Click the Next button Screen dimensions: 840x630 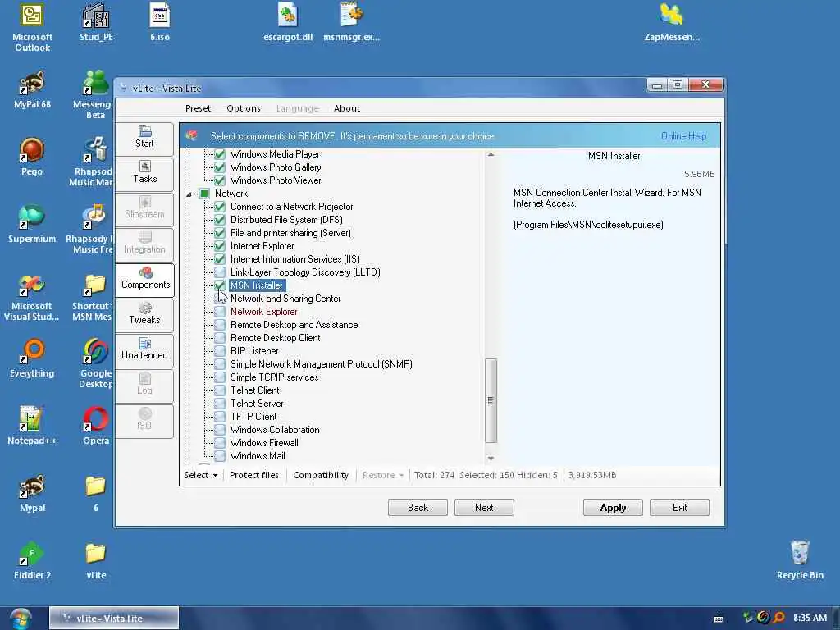pos(484,507)
